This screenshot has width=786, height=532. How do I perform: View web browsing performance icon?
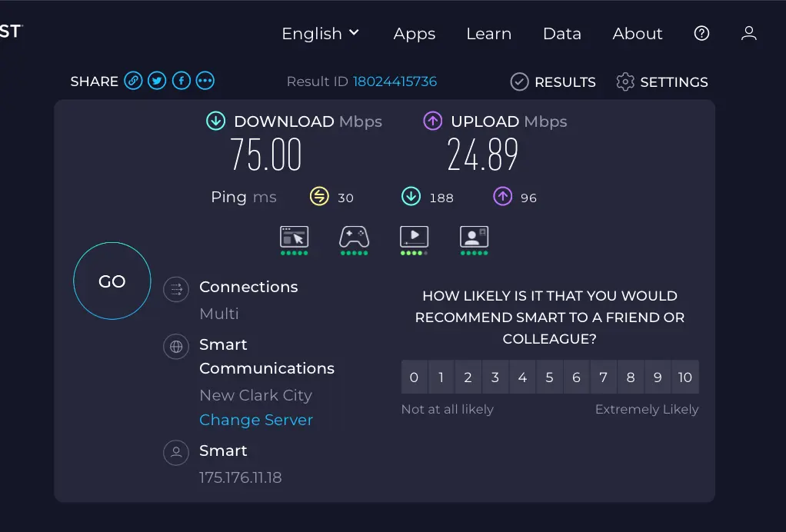pyautogui.click(x=295, y=241)
